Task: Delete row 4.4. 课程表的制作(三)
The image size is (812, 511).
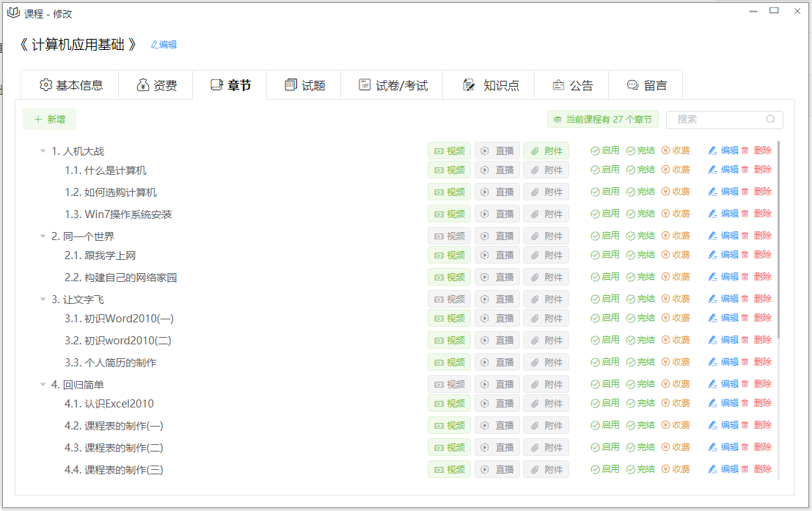Action: [756, 469]
